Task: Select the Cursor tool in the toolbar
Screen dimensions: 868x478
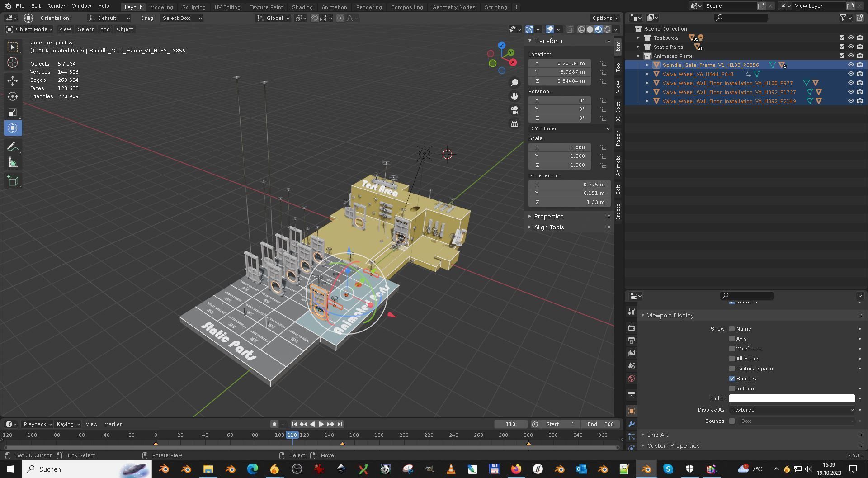Action: [x=13, y=62]
